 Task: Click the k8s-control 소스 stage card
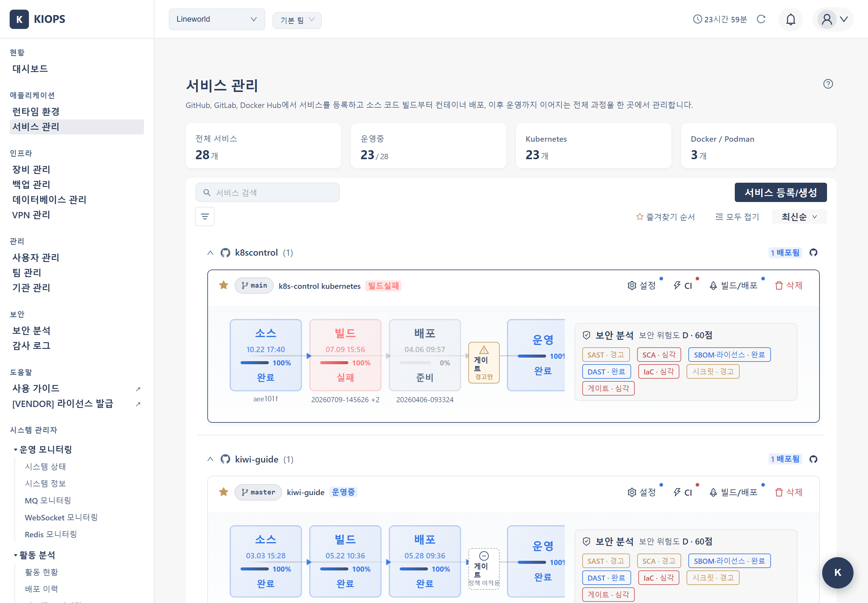point(266,355)
